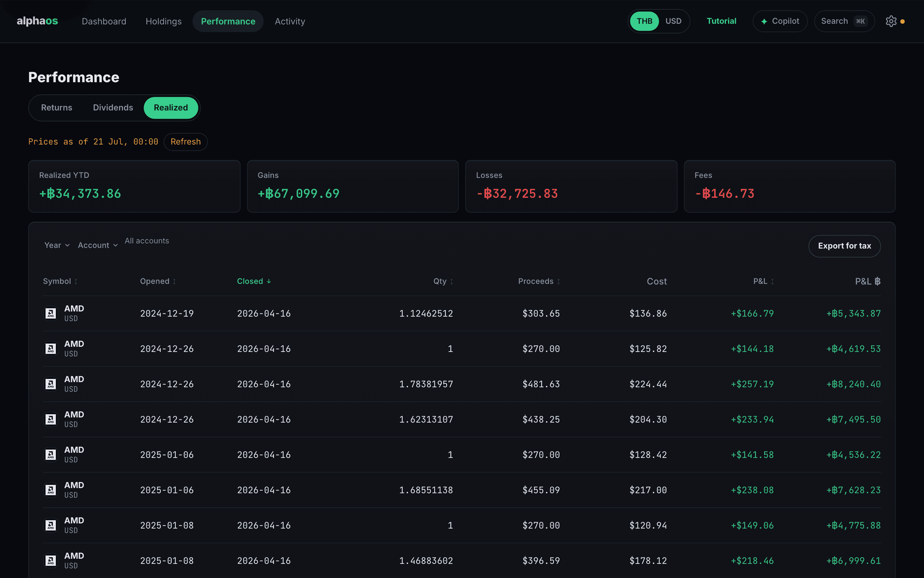Select the Performance nav item
This screenshot has height=578, width=924.
(x=228, y=22)
